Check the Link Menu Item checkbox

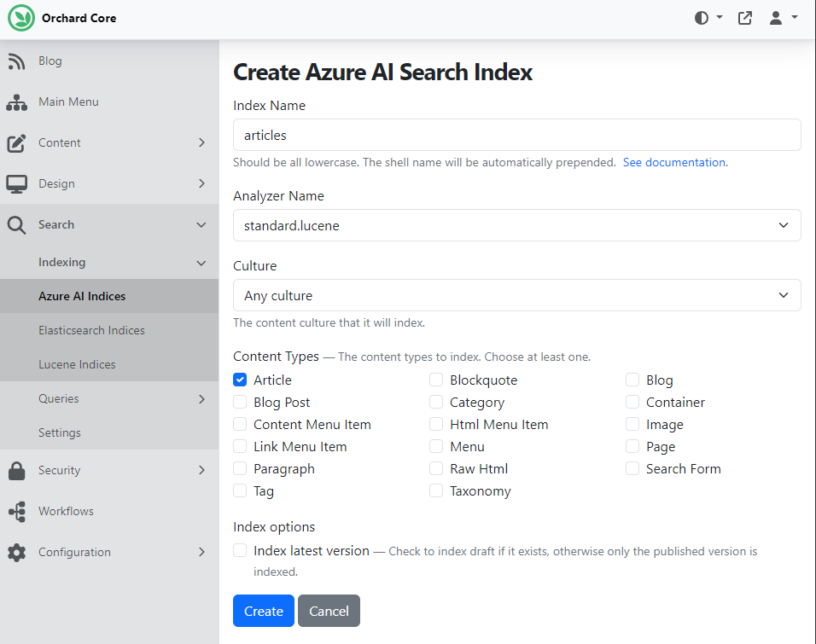tap(240, 446)
